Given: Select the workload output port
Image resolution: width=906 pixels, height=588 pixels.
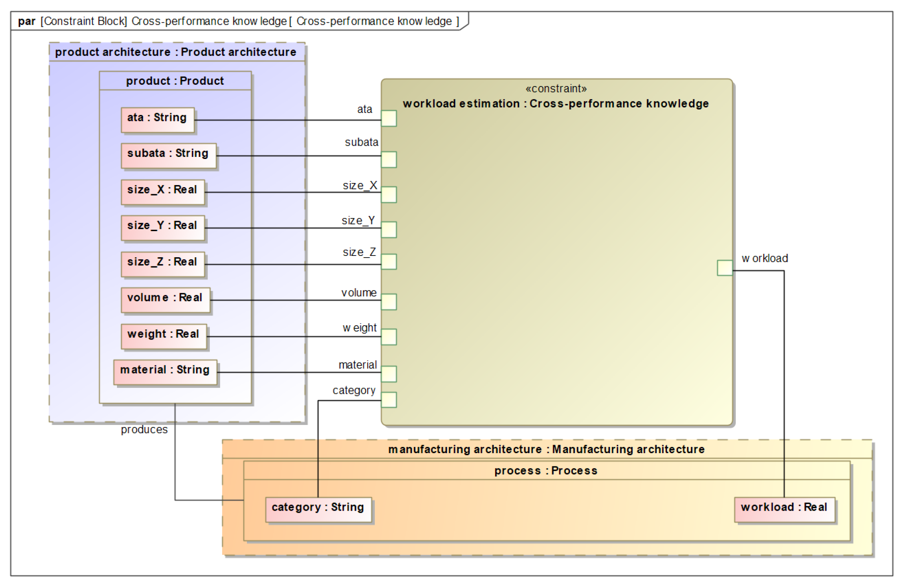Looking at the screenshot, I should tap(724, 267).
